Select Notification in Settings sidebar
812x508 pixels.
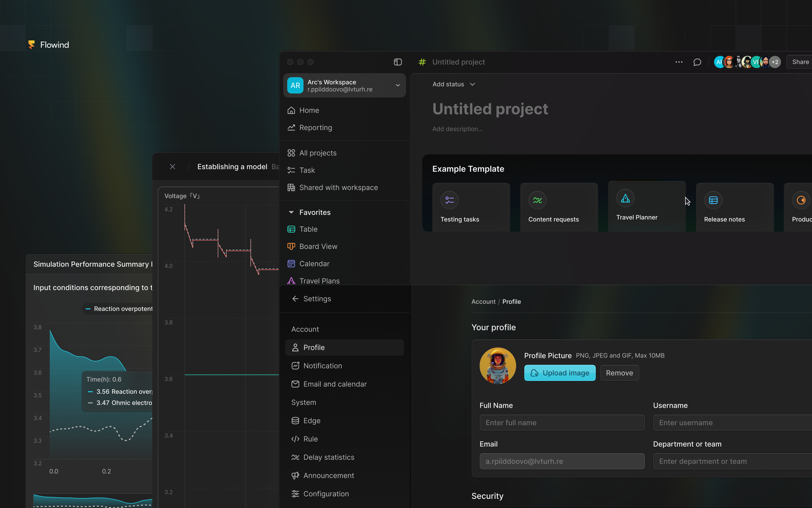pyautogui.click(x=345, y=366)
